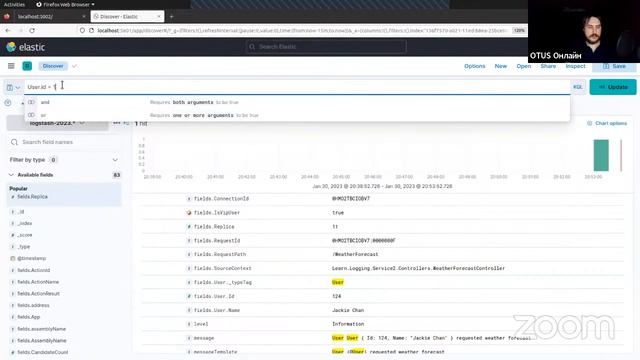Open index pattern options ellipsis menu
The image size is (640, 360).
click(x=117, y=123)
